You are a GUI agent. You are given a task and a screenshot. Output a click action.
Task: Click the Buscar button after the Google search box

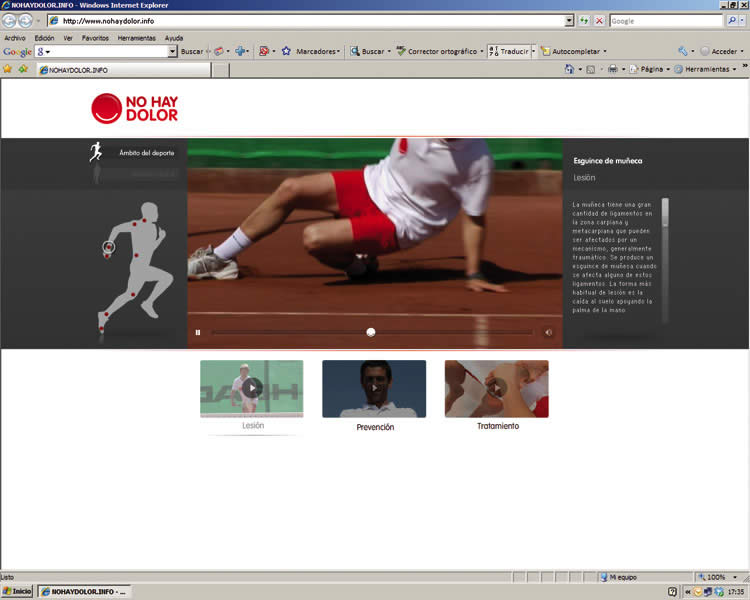pyautogui.click(x=192, y=51)
